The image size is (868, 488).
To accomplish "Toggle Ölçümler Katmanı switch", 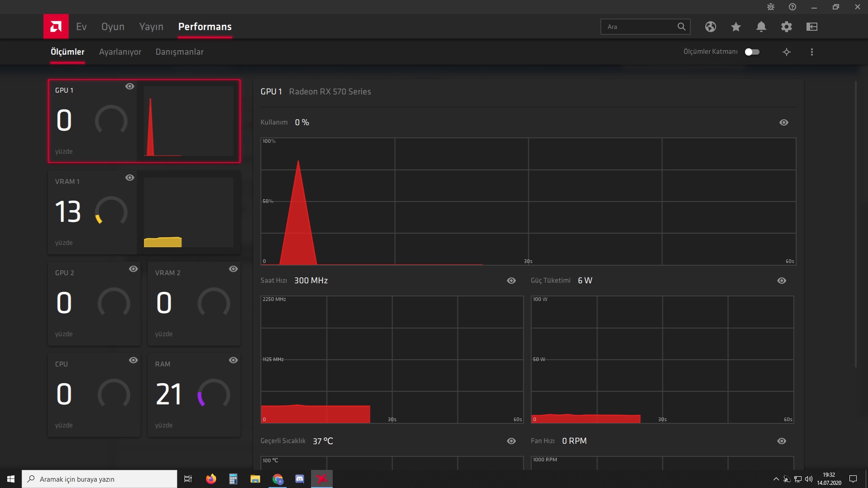I will click(752, 52).
